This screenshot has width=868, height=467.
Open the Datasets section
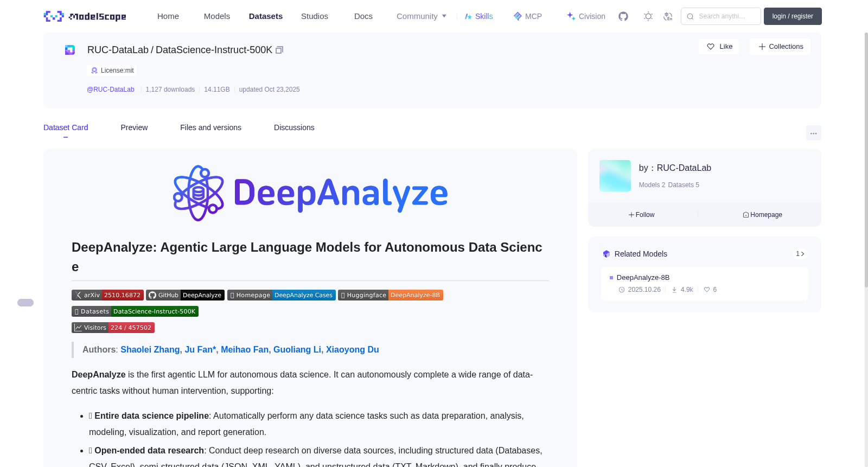(266, 16)
